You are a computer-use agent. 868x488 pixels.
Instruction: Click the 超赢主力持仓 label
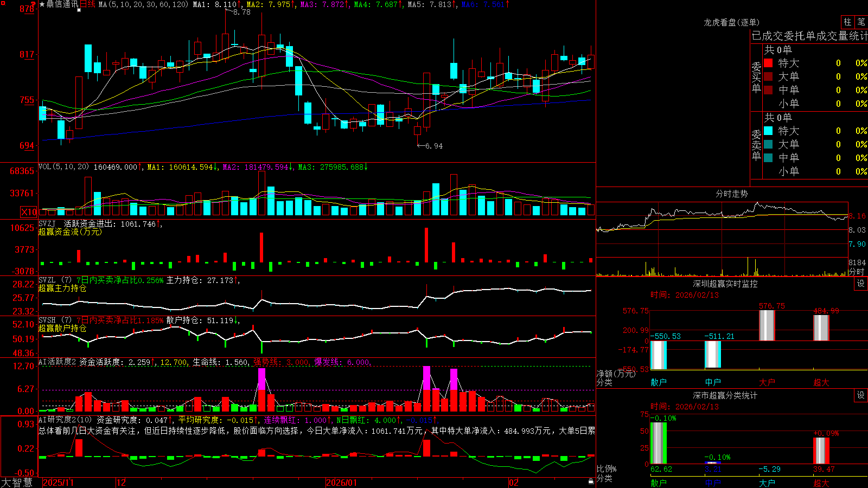62,288
